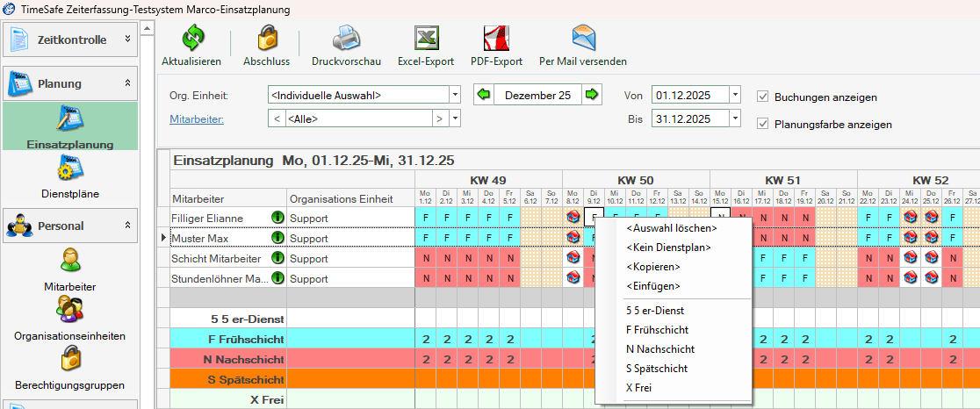
Task: Select F shift on Mo 1.12 for Filliger Elianne
Action: coord(426,218)
